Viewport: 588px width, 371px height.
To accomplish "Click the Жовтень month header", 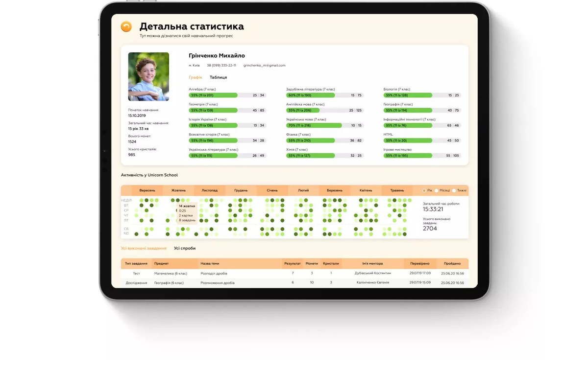I will 178,190.
